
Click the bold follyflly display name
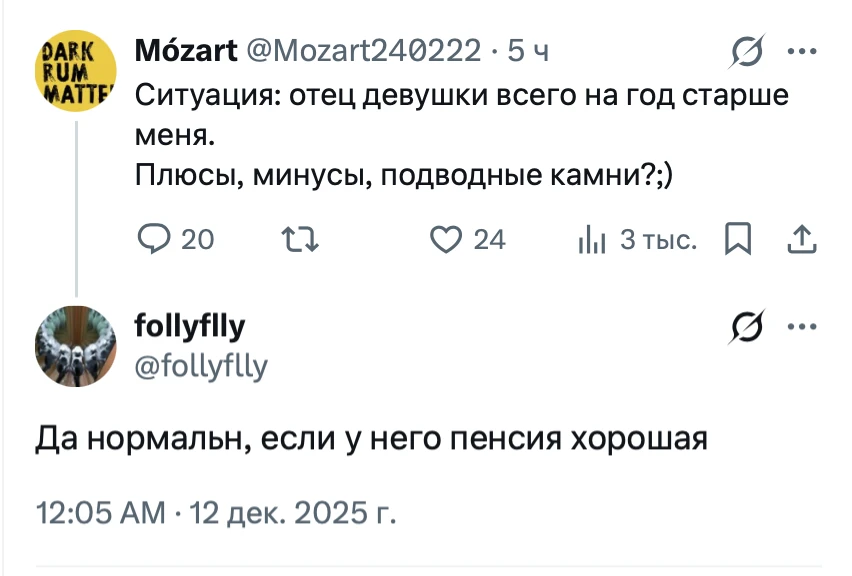189,326
